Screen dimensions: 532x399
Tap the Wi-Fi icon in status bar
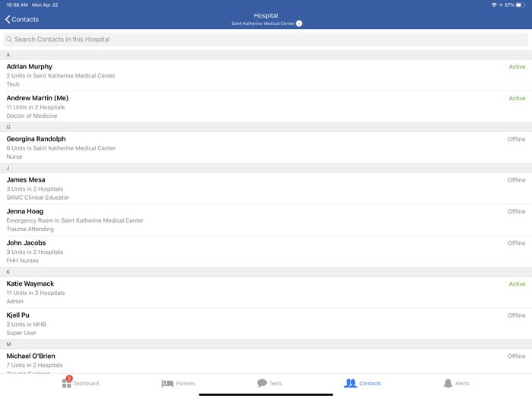click(494, 5)
